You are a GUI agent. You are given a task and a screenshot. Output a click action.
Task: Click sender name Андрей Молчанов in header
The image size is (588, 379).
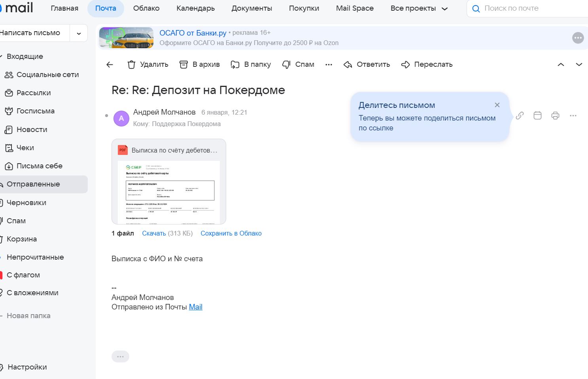pos(164,112)
